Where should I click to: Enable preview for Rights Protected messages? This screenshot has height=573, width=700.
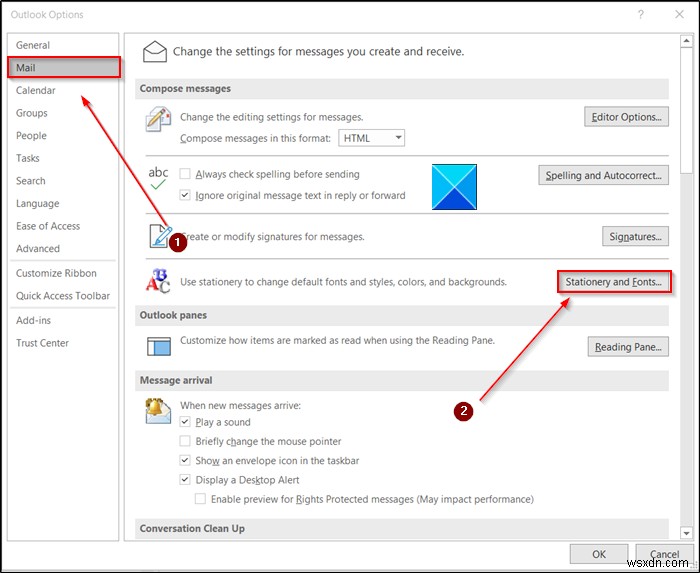pyautogui.click(x=200, y=499)
